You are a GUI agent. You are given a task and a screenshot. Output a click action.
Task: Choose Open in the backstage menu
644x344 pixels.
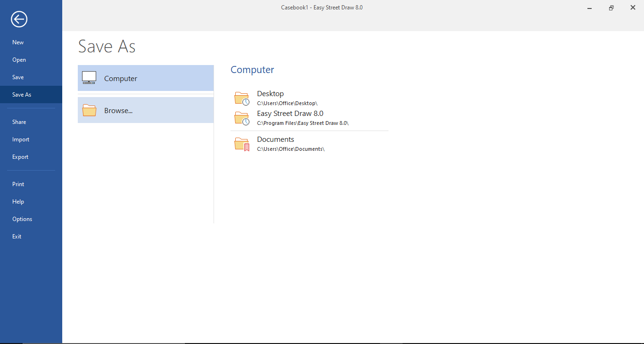point(31,60)
